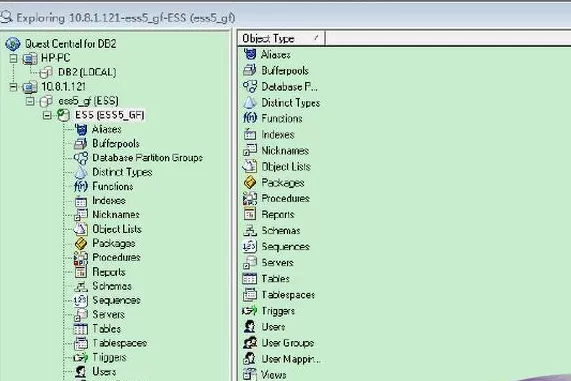Click Aliases icon in Object Type list

[x=250, y=54]
